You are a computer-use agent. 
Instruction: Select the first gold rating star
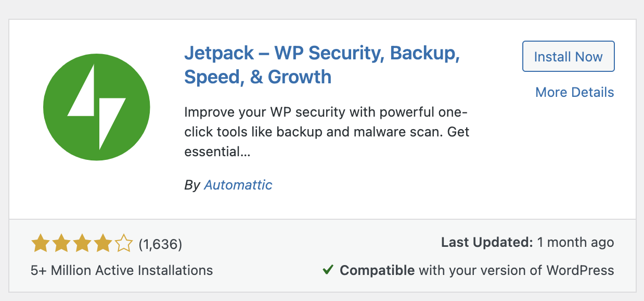(41, 243)
